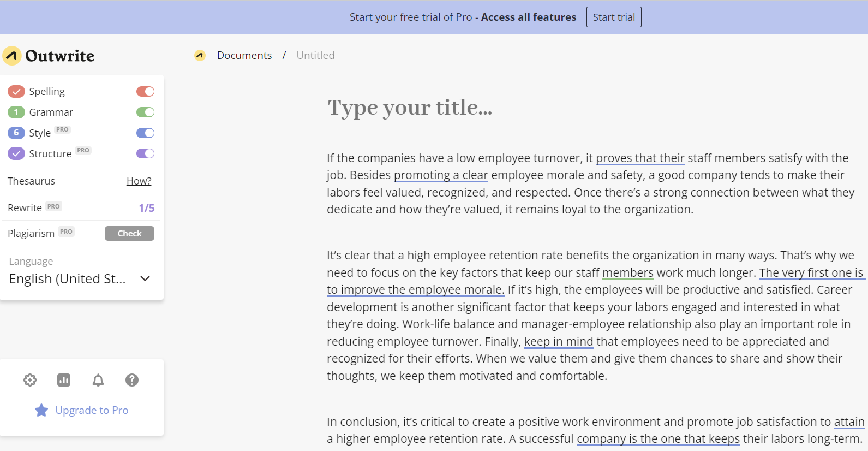
Task: Select the Untitled breadcrumb item
Action: [x=315, y=55]
